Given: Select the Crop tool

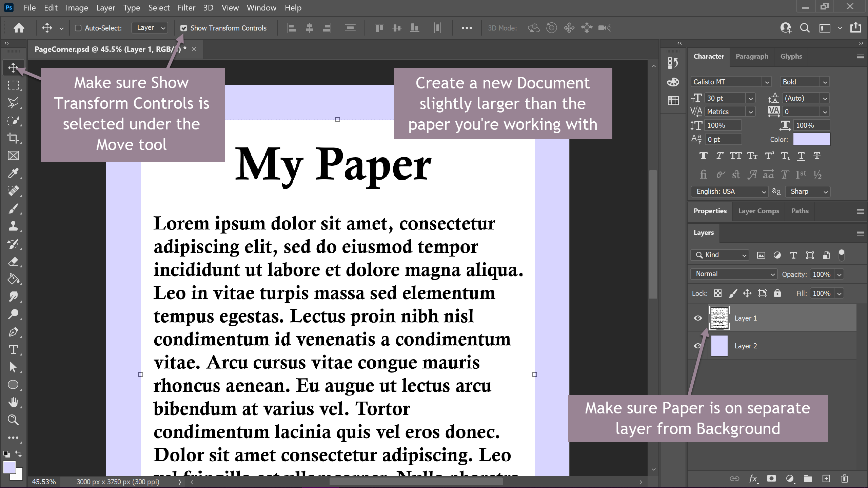Looking at the screenshot, I should click(x=13, y=138).
